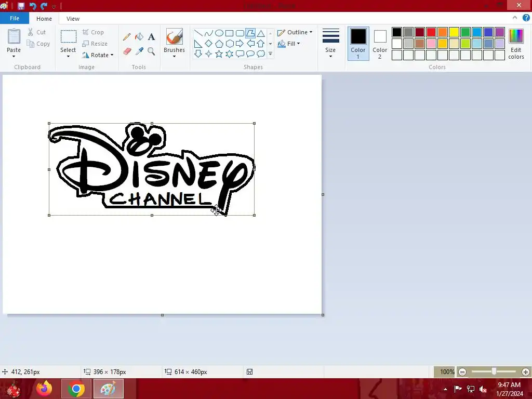Click the zoom out minus button

point(462,372)
